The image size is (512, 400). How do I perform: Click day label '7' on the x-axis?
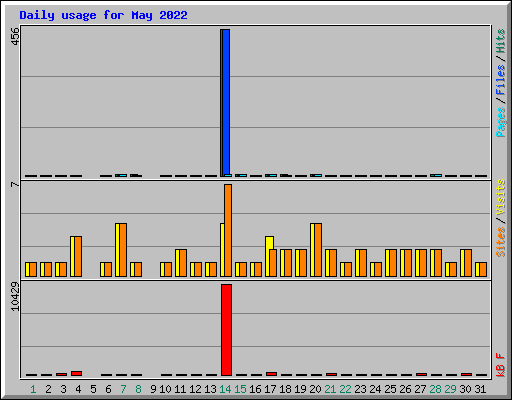pyautogui.click(x=123, y=389)
